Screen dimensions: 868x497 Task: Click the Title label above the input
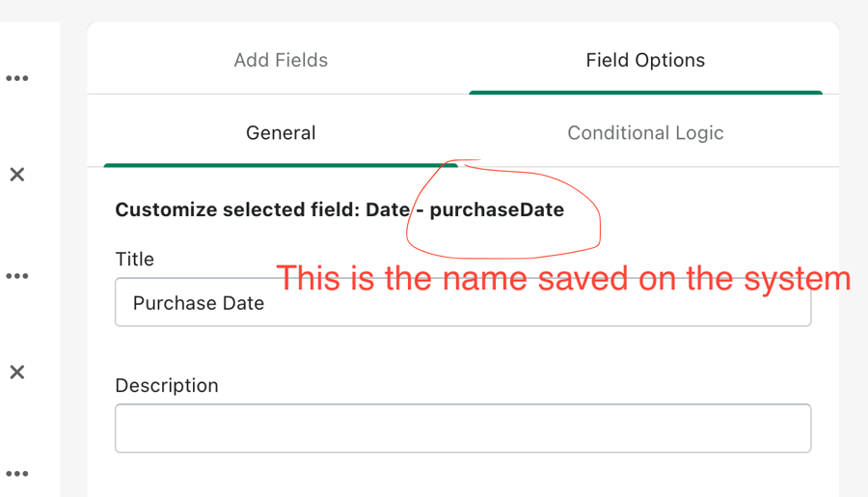click(134, 259)
